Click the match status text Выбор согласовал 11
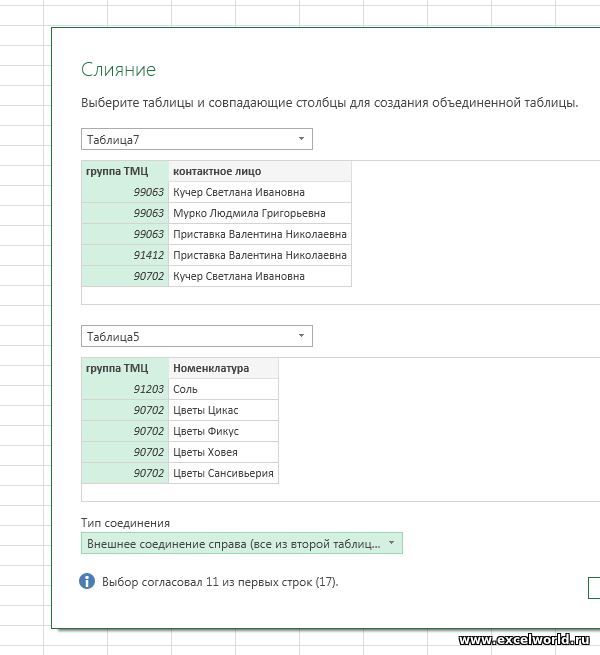The width and height of the screenshot is (600, 655). click(x=220, y=582)
